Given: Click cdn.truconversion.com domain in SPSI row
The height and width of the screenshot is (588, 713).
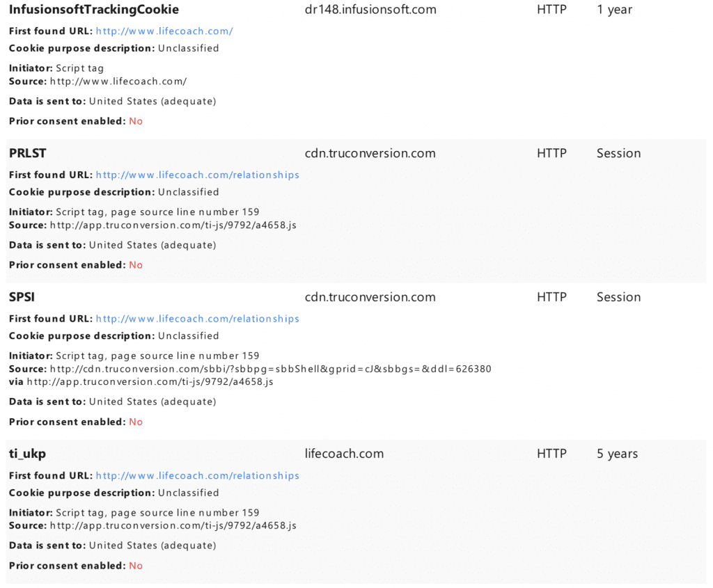Looking at the screenshot, I should [370, 297].
